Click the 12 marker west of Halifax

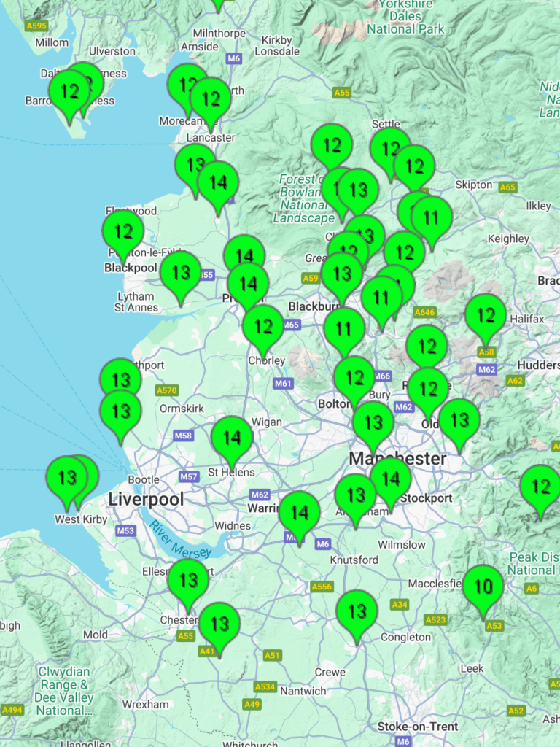[486, 316]
